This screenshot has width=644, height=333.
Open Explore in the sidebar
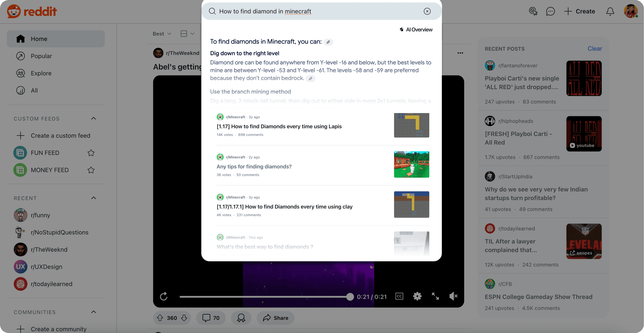click(56, 73)
